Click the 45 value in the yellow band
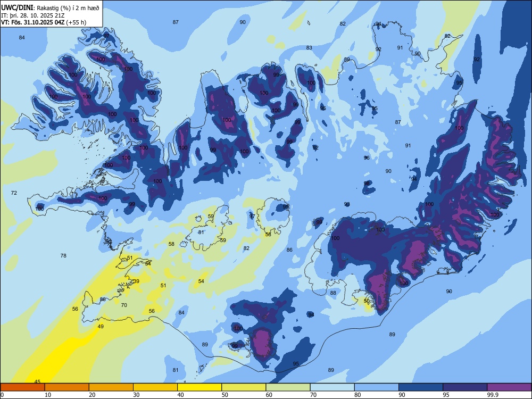This screenshot has height=399, width=532. (x=37, y=381)
